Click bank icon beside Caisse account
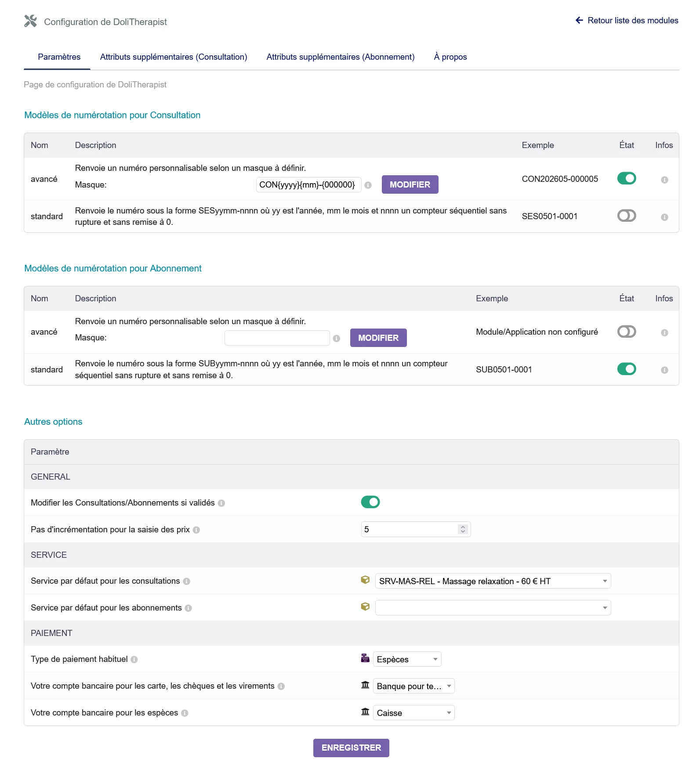700x766 pixels. [365, 712]
